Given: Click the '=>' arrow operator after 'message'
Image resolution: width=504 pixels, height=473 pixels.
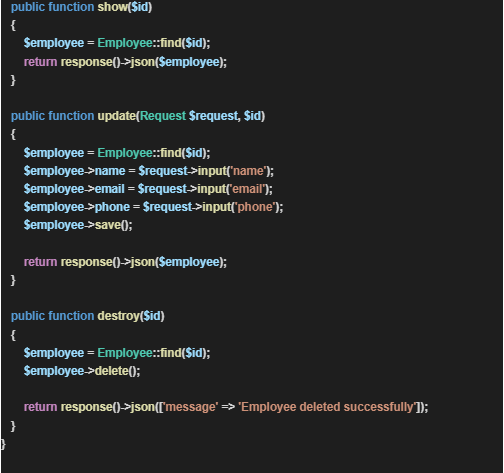Looking at the screenshot, I should [228, 407].
